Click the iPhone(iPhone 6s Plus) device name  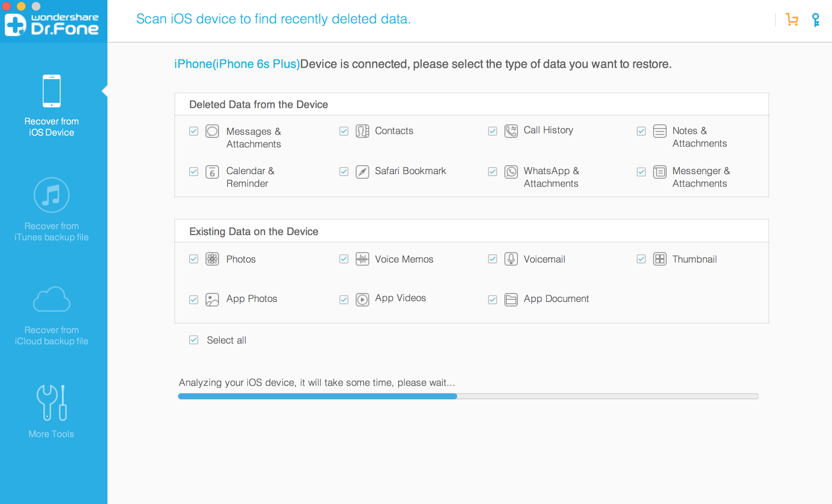coord(237,64)
